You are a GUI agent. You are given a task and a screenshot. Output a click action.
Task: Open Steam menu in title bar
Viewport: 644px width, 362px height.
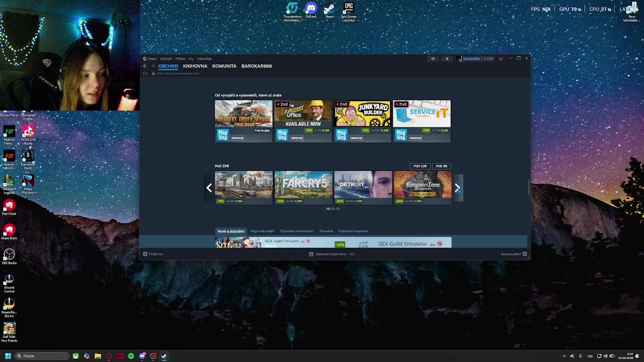click(x=150, y=59)
